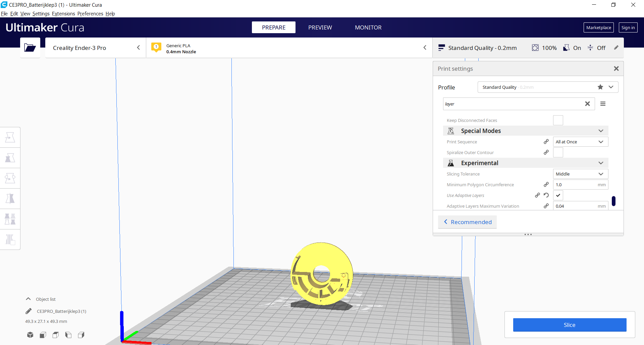
Task: Switch to the MONITOR stage
Action: coord(368,27)
